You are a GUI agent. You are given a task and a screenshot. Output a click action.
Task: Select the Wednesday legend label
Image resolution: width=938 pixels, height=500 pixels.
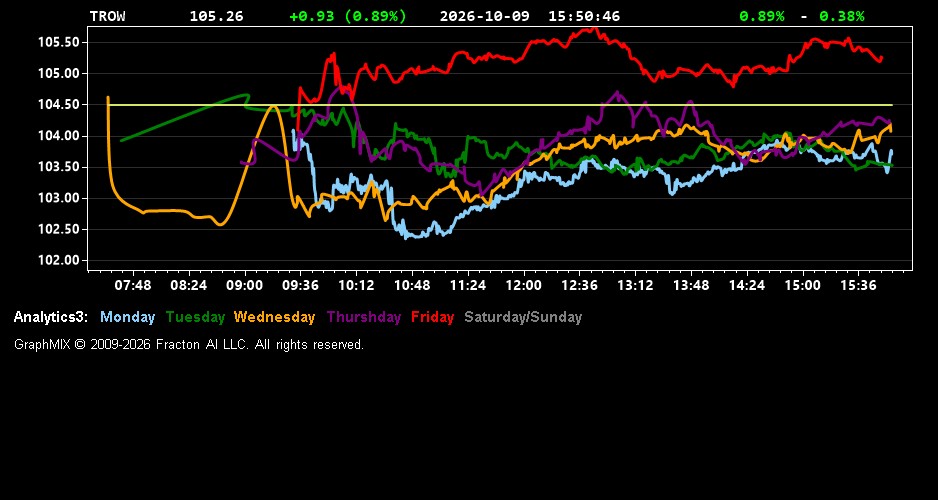275,318
